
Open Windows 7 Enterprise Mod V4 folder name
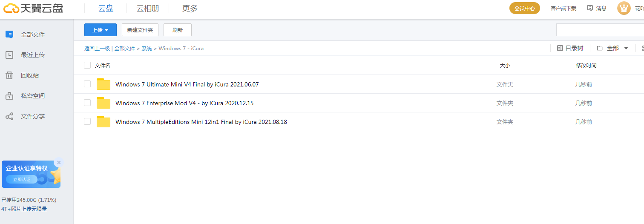tap(184, 103)
